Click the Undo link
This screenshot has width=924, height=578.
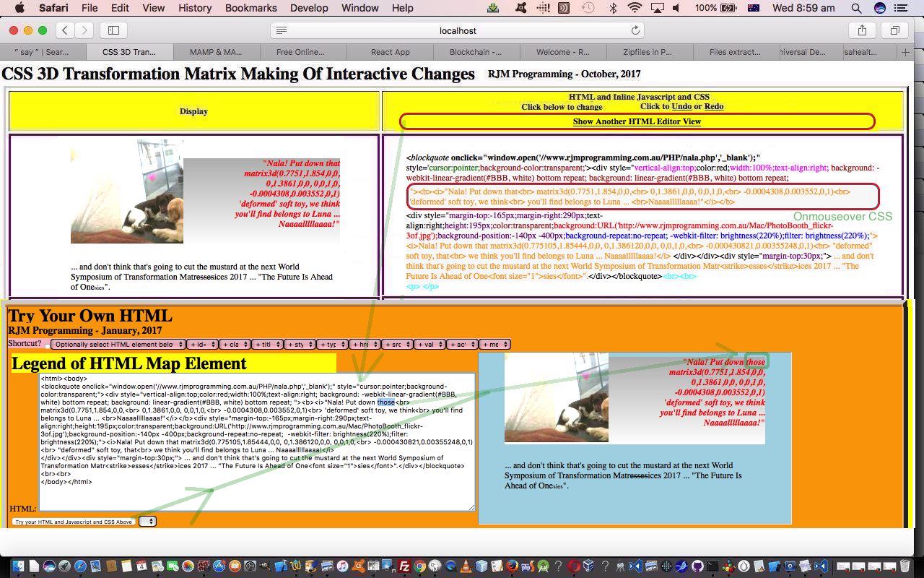(681, 106)
